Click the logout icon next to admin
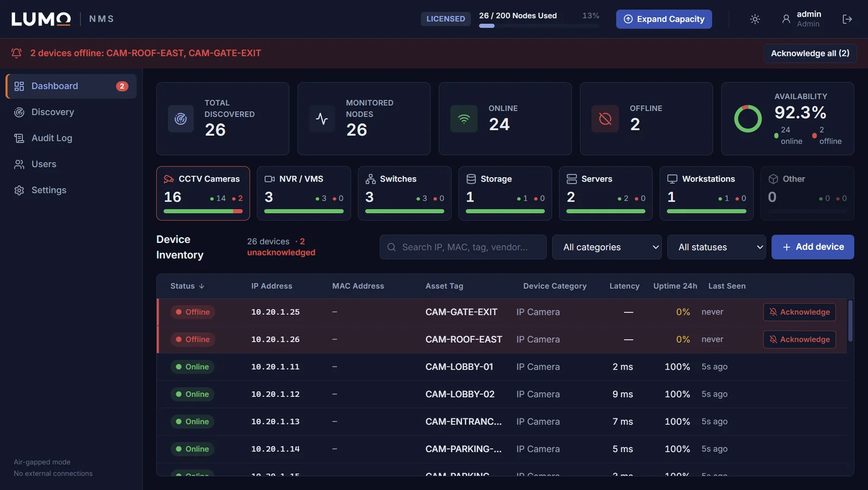 point(847,19)
